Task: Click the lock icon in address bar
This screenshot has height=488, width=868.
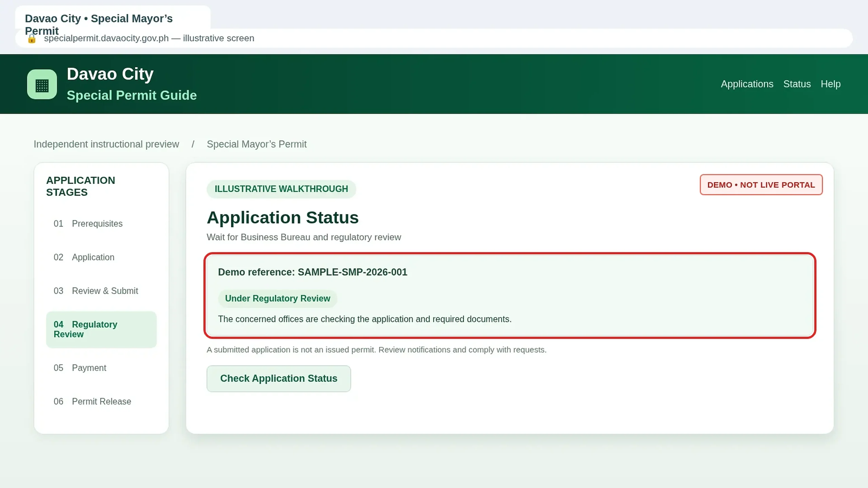Action: click(32, 39)
